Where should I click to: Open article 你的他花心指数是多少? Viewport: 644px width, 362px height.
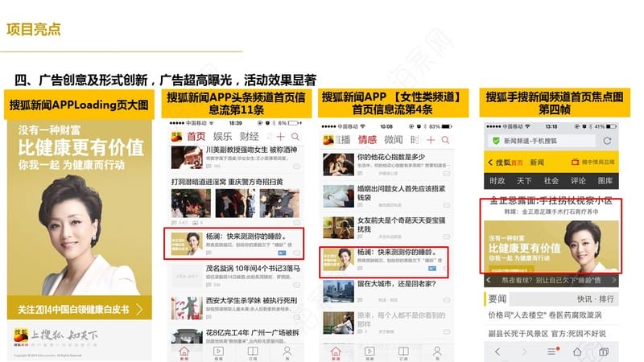[x=391, y=157]
